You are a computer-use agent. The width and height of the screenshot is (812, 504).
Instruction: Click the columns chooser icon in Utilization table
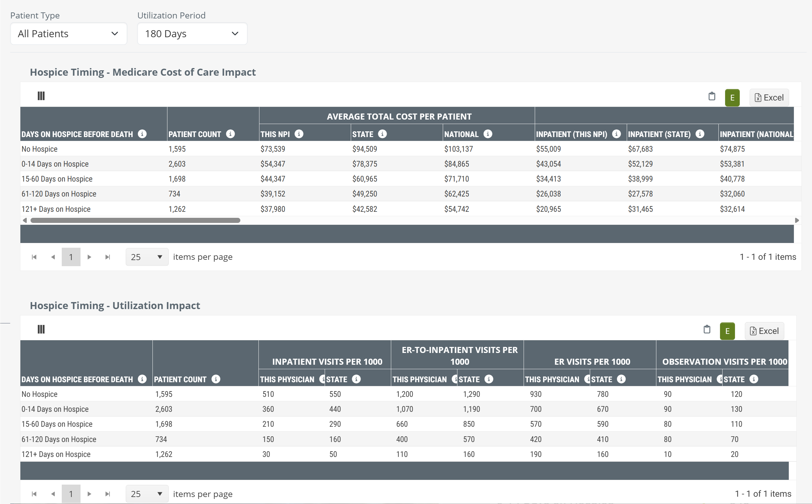[x=41, y=329]
